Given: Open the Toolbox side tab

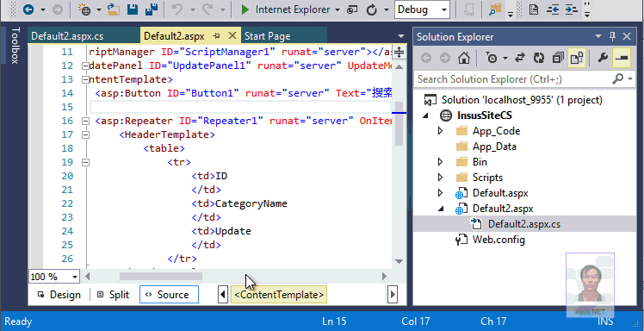Looking at the screenshot, I should (15, 45).
